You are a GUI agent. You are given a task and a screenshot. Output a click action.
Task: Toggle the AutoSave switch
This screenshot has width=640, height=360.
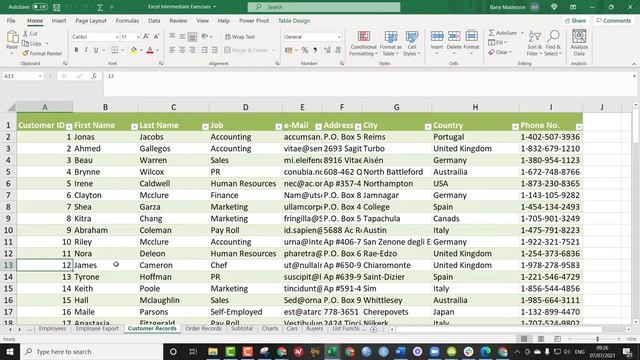40,7
